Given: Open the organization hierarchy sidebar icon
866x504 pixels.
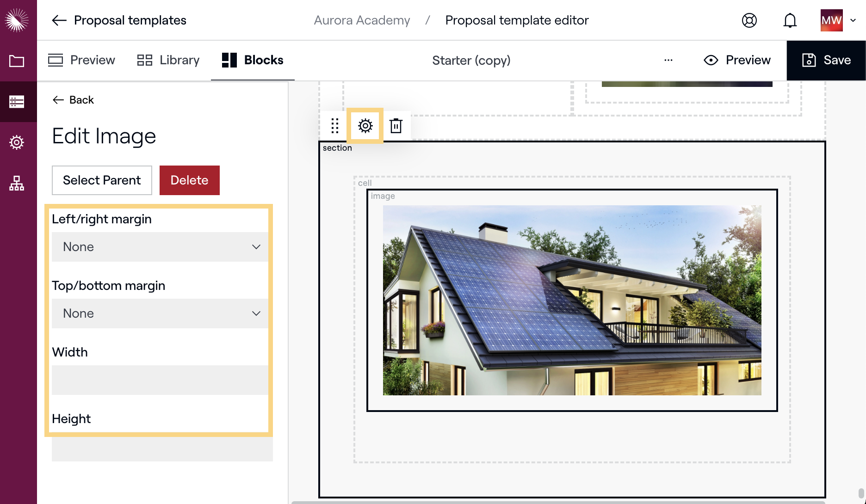Looking at the screenshot, I should pyautogui.click(x=17, y=183).
